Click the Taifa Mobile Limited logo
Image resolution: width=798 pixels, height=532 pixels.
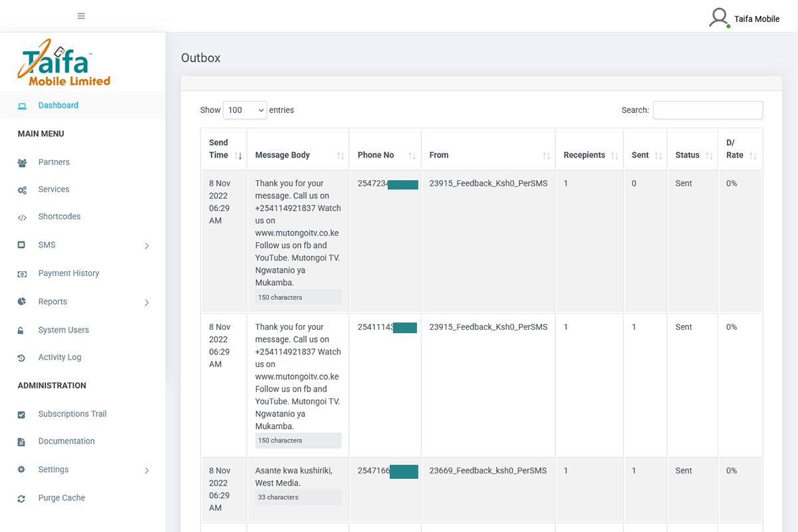pos(64,63)
